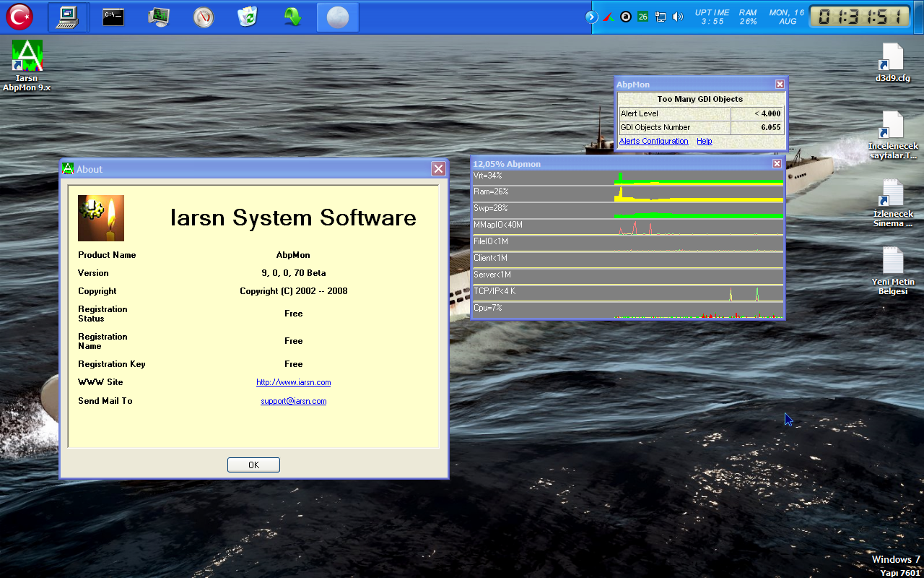The width and height of the screenshot is (924, 578).
Task: Launch the command prompt icon
Action: (113, 17)
